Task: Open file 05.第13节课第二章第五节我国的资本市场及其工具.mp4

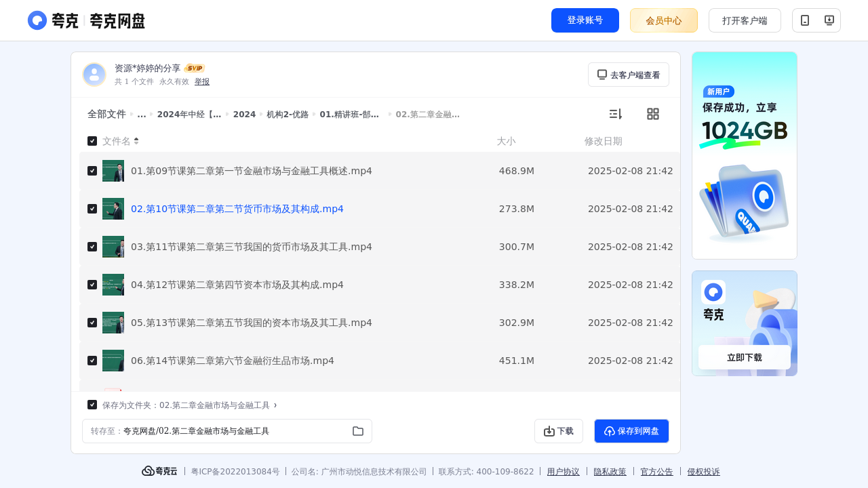Action: pyautogui.click(x=252, y=323)
